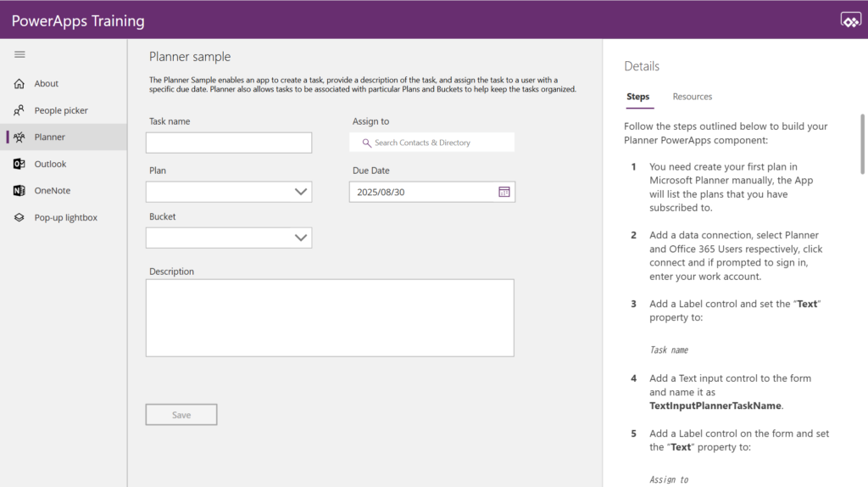868x487 pixels.
Task: Go to the Pop-up lightbox page
Action: point(65,217)
